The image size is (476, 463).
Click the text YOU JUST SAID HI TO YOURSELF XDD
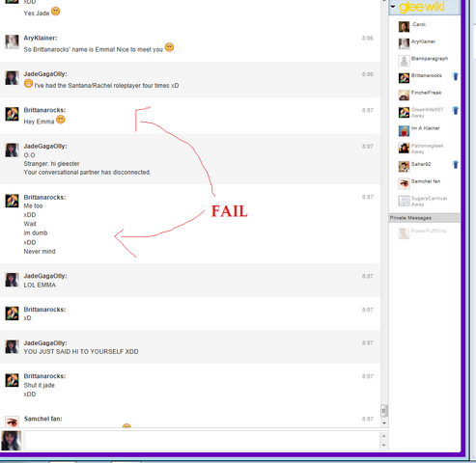(x=81, y=352)
